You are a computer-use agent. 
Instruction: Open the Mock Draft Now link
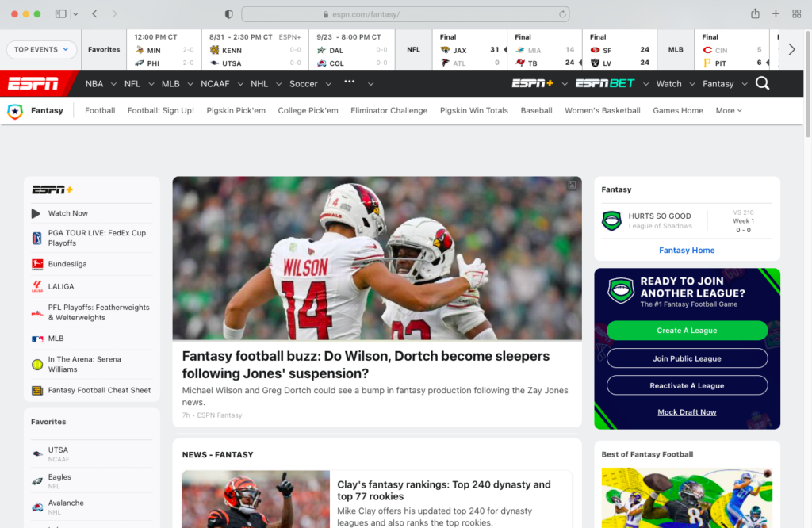pos(687,412)
